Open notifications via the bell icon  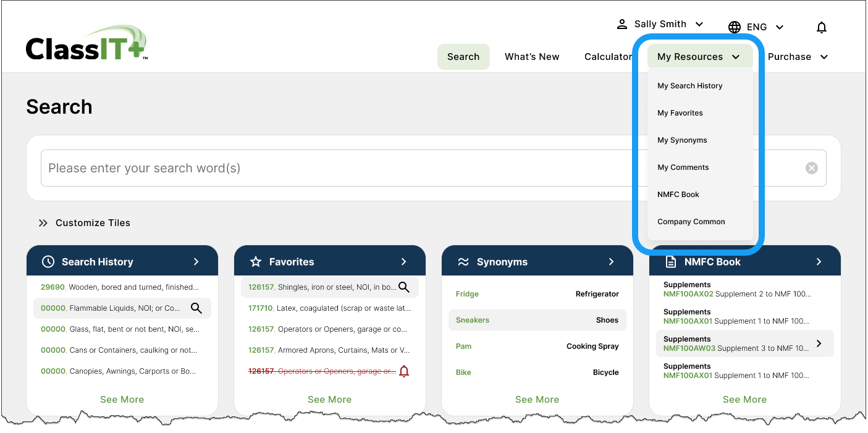click(822, 27)
